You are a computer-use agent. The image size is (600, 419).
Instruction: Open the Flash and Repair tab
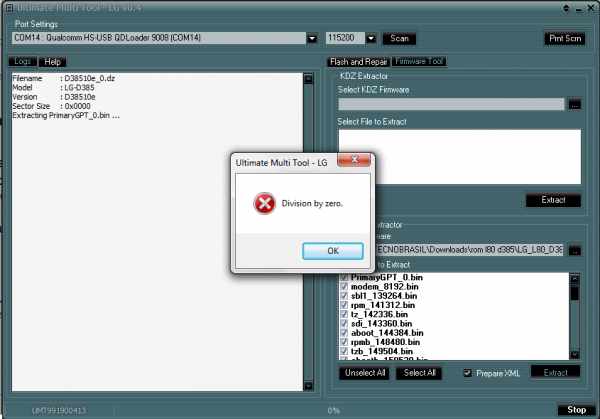click(359, 62)
